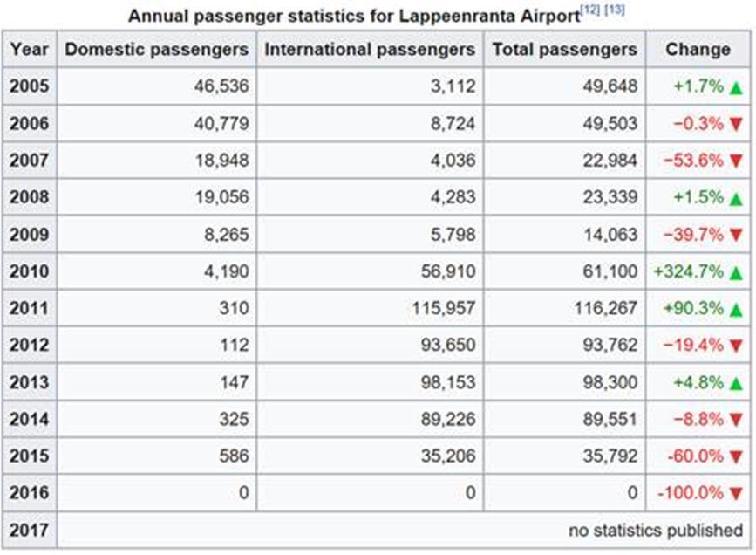The height and width of the screenshot is (555, 756).
Task: Click the red down arrow beside −53.6%
Action: coord(736,161)
